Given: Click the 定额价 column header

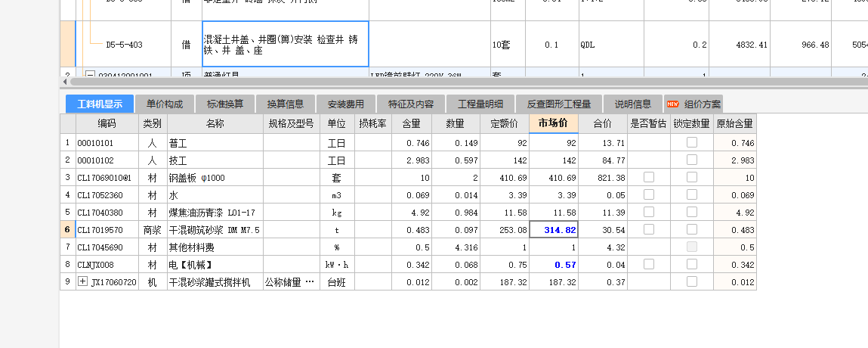Looking at the screenshot, I should click(505, 123).
